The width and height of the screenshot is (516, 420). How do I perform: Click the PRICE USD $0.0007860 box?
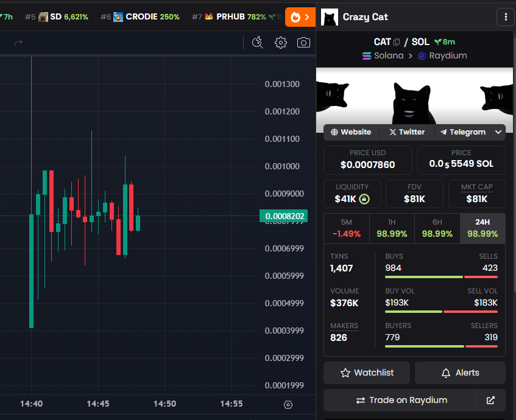point(367,160)
